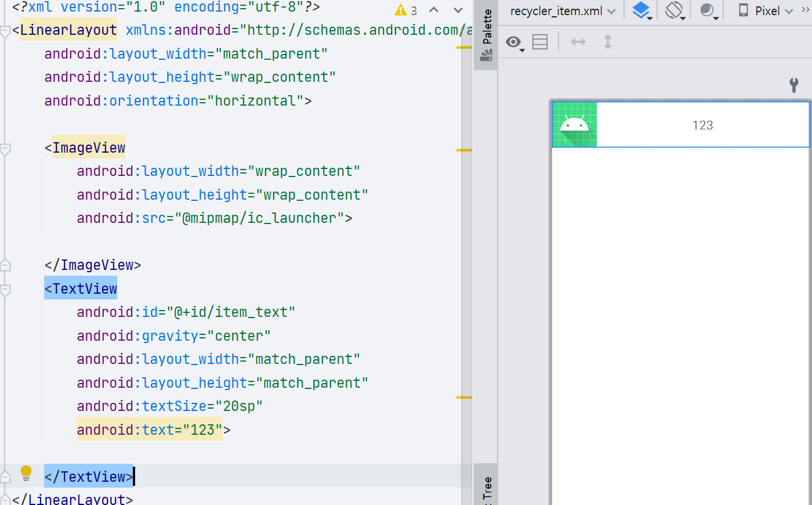Click ImageView layout_width wrap_content attribute
Screen dimensions: 812x505
point(218,171)
